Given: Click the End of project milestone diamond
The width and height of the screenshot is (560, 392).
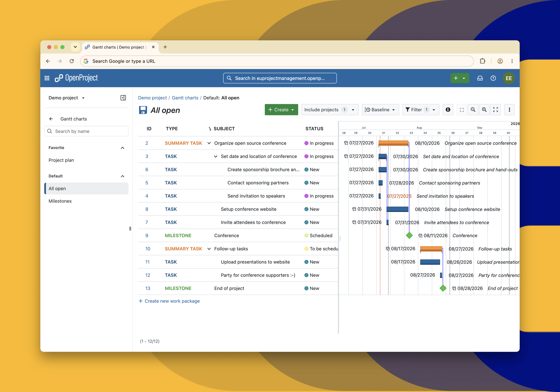Looking at the screenshot, I should pos(443,288).
